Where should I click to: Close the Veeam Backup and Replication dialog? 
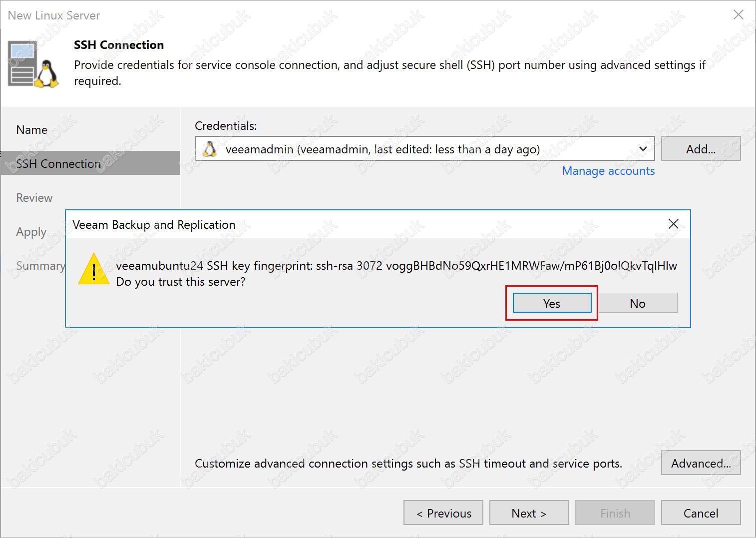point(673,224)
